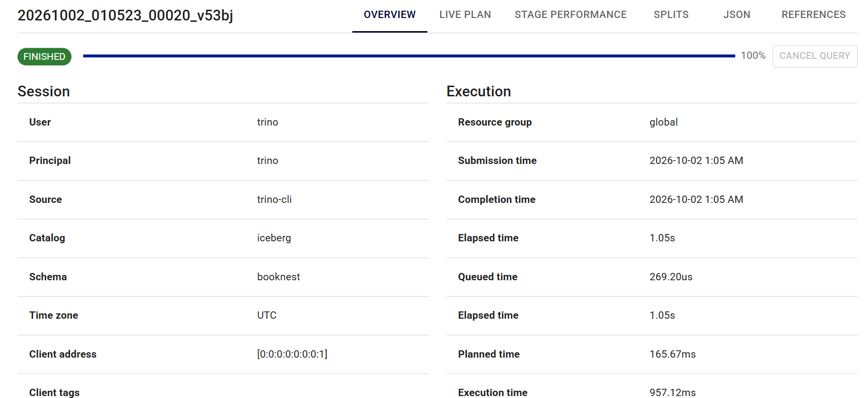Click the Schema value "booknest"

coord(279,277)
